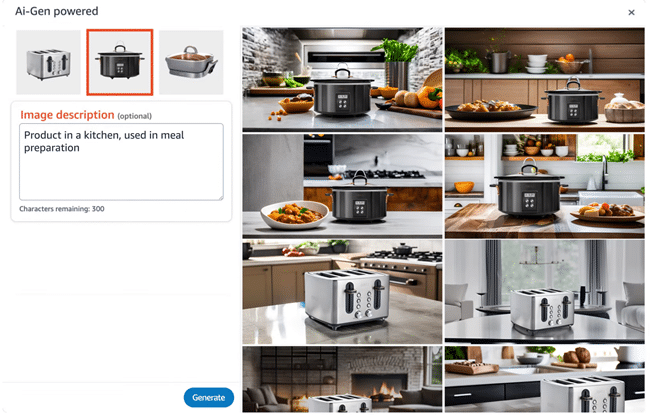Screen dimensions: 650x415
Task: Choose toaster image on kitchen island countertop
Action: click(342, 292)
